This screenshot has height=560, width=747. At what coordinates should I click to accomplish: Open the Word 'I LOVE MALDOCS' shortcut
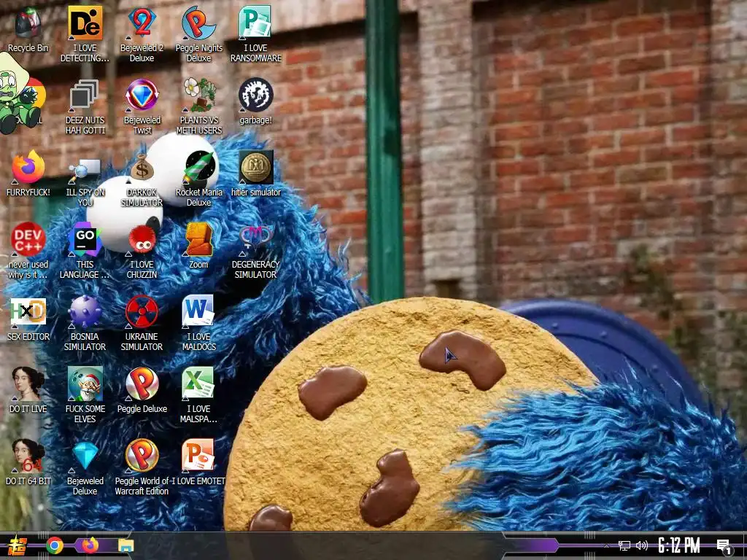pyautogui.click(x=198, y=311)
